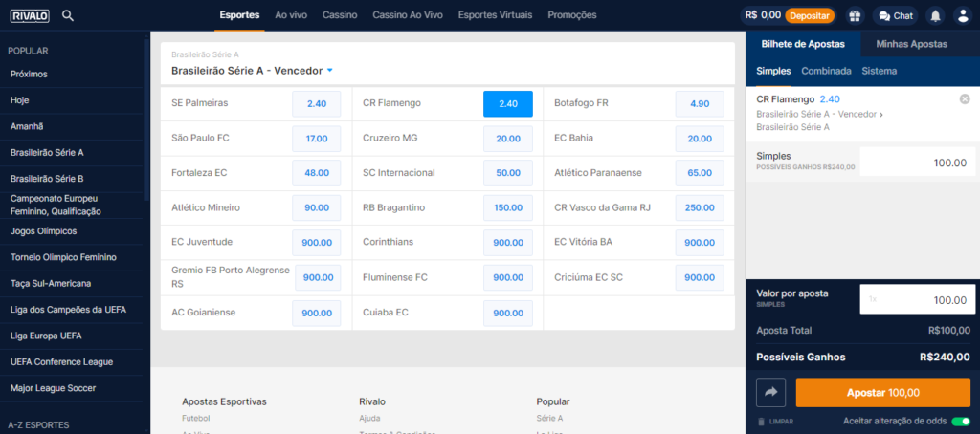This screenshot has height=434, width=980.
Task: Click the Valor por aposta input
Action: click(918, 300)
